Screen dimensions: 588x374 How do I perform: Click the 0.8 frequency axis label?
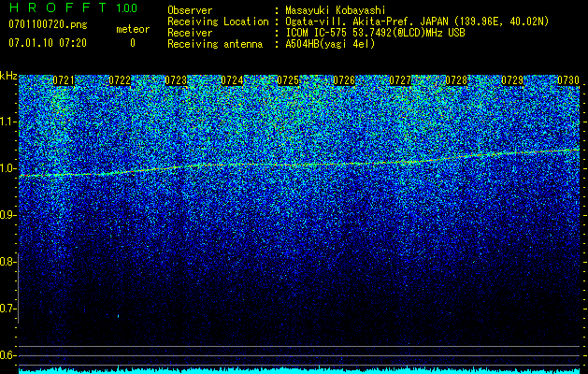click(x=7, y=262)
